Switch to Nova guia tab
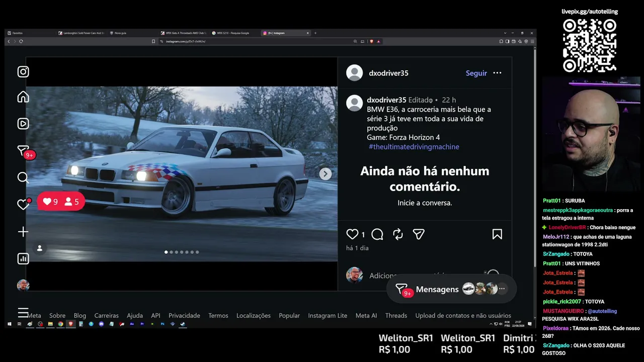Screen dimensions: 644x362 131,33
